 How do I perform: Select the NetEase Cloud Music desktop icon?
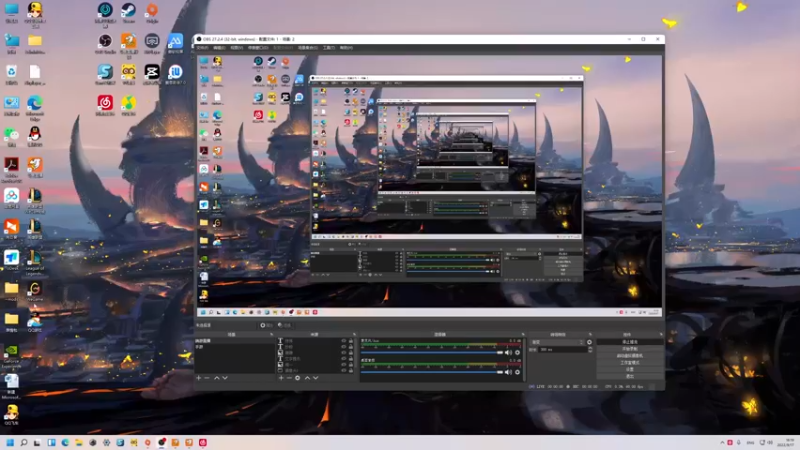[x=105, y=106]
